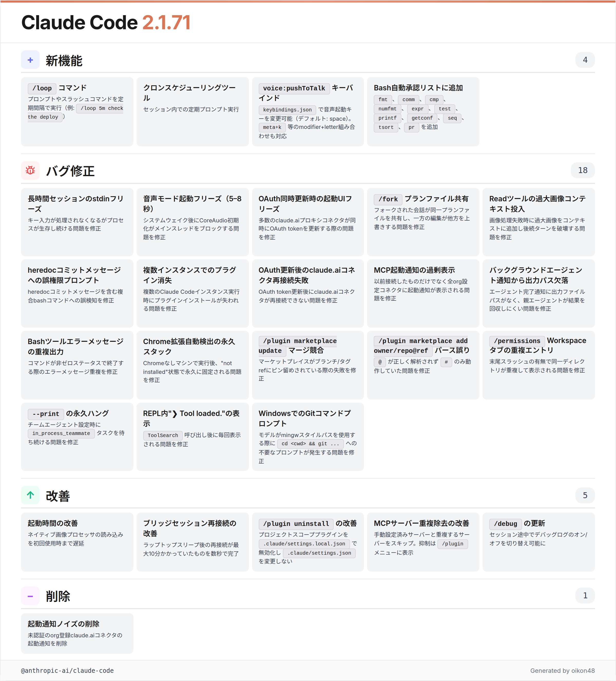This screenshot has height=681, width=616.
Task: Click the MCPサーバー重複除去の改善 title
Action: 421,523
